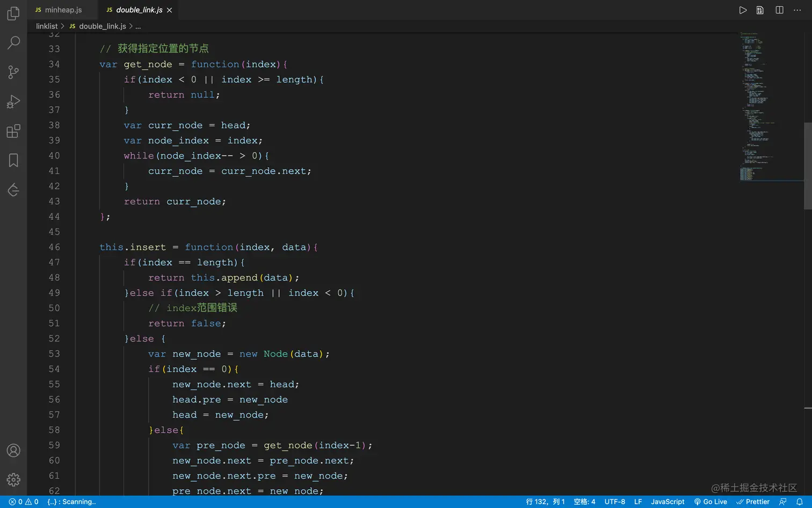Image resolution: width=812 pixels, height=508 pixels.
Task: Click the warnings count icon in status bar
Action: coord(28,502)
